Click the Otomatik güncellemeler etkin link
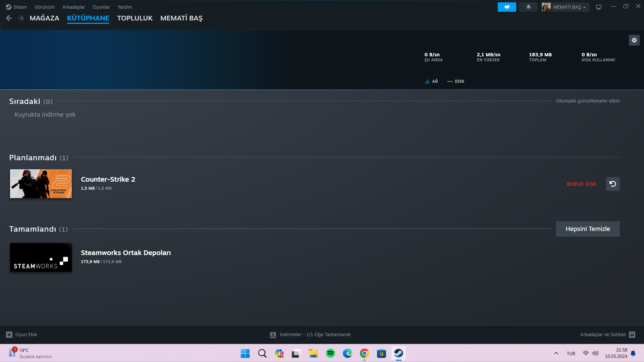The image size is (644, 362). tap(588, 101)
